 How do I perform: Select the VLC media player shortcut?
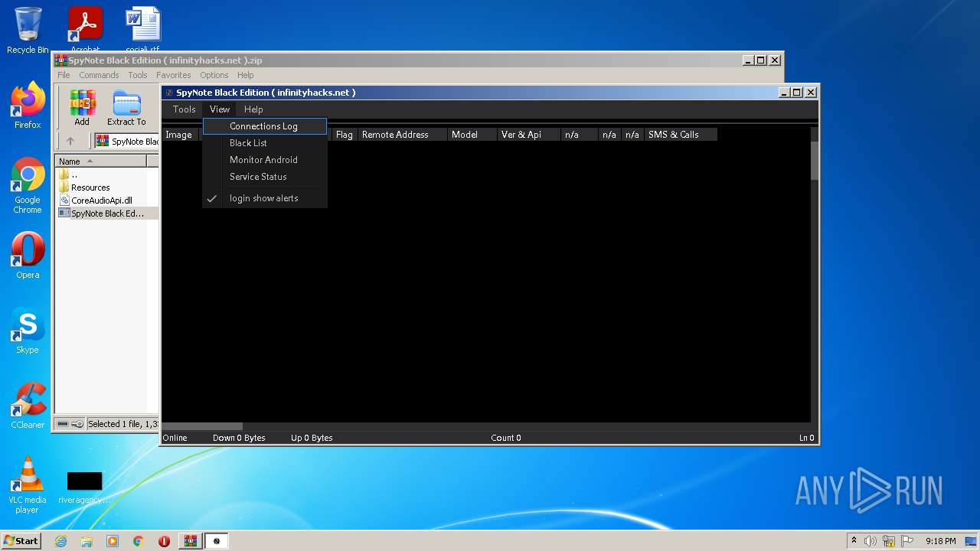tap(28, 485)
